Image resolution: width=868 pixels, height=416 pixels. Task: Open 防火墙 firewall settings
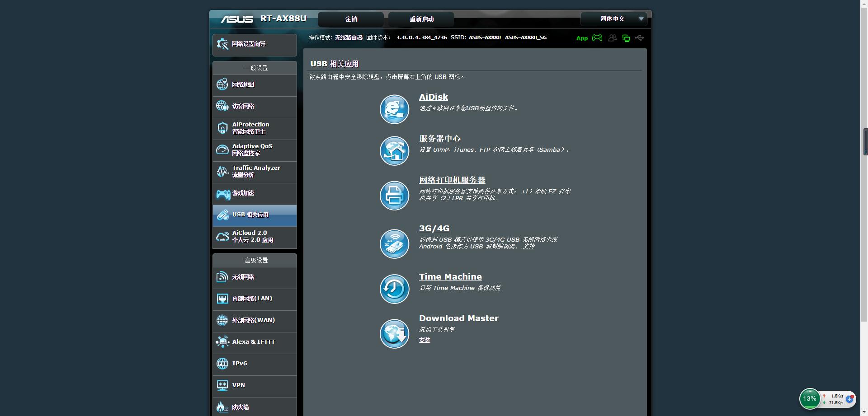(255, 407)
